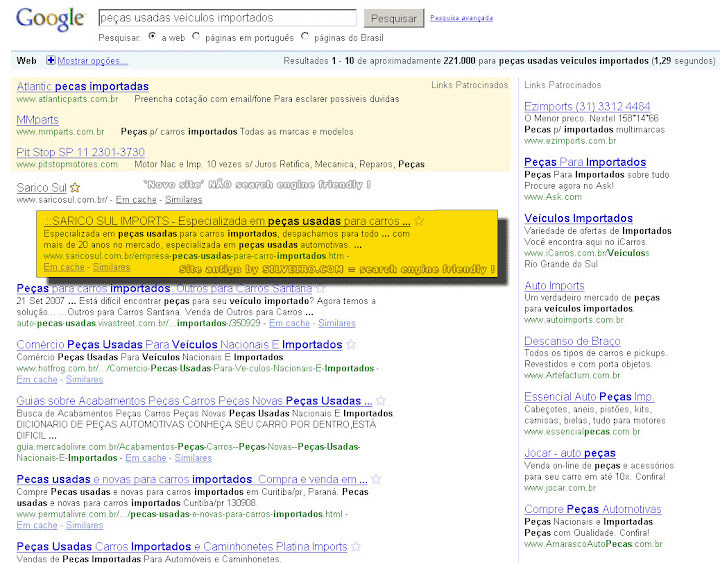This screenshot has width=720, height=563.
Task: Select the 'a web' radio option
Action: click(152, 36)
